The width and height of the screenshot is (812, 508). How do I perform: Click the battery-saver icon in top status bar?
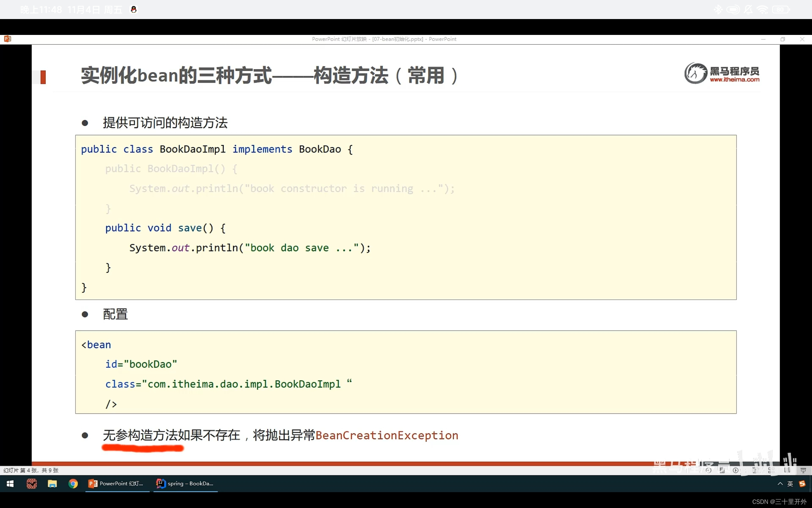[x=733, y=10]
